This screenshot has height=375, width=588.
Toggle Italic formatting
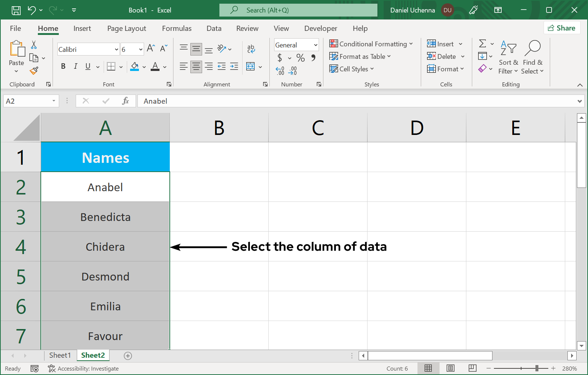click(x=75, y=66)
